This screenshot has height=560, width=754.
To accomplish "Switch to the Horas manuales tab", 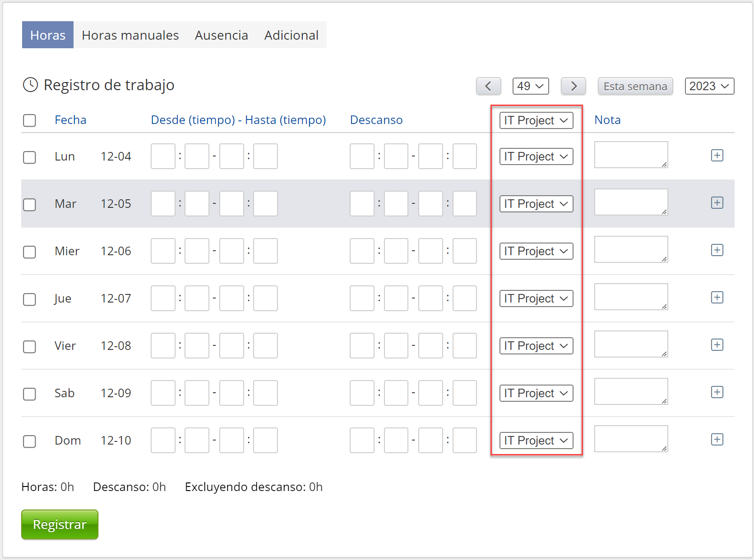I will pos(130,35).
